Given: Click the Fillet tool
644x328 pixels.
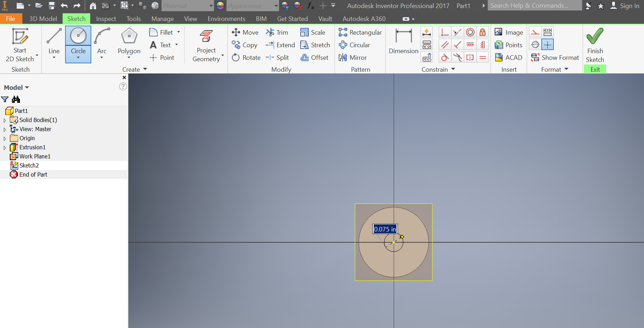Looking at the screenshot, I should click(x=161, y=32).
